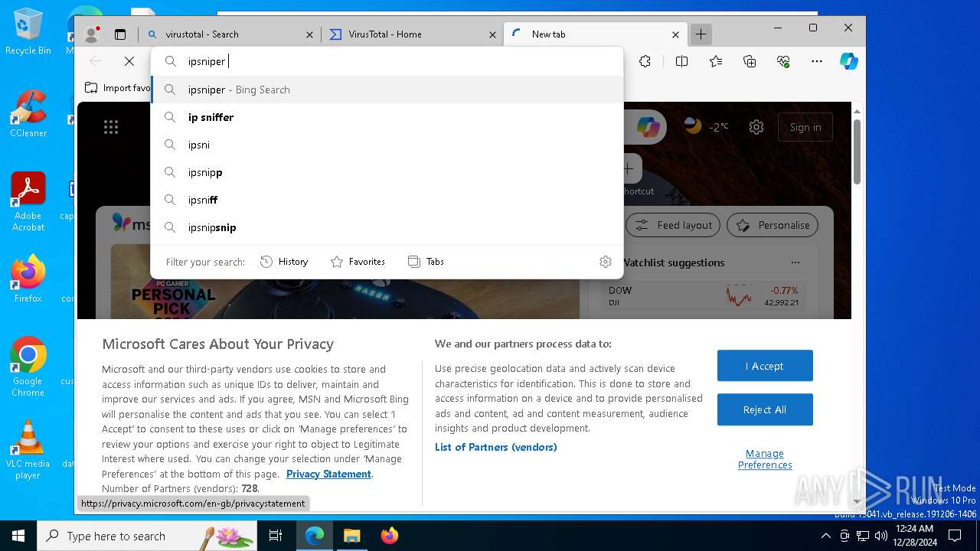The width and height of the screenshot is (980, 551).
Task: Open the Privacy Statement link
Action: 328,474
